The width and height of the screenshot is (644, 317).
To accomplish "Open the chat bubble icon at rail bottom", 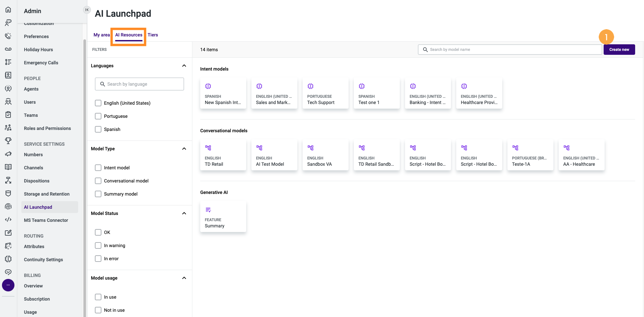I will pos(8,272).
